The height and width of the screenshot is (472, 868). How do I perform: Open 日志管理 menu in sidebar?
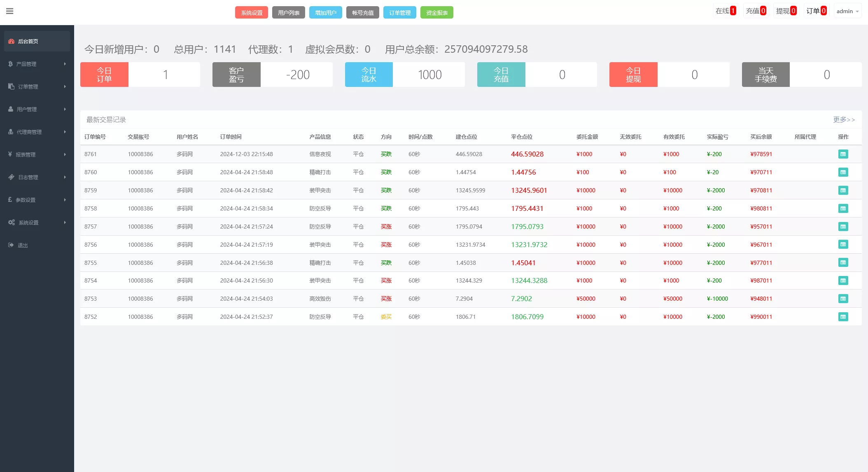click(28, 177)
